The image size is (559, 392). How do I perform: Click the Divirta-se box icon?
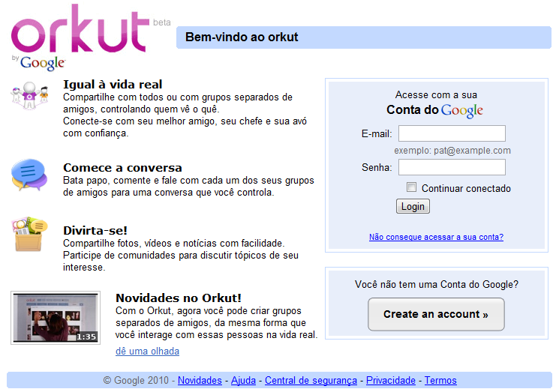click(x=30, y=234)
